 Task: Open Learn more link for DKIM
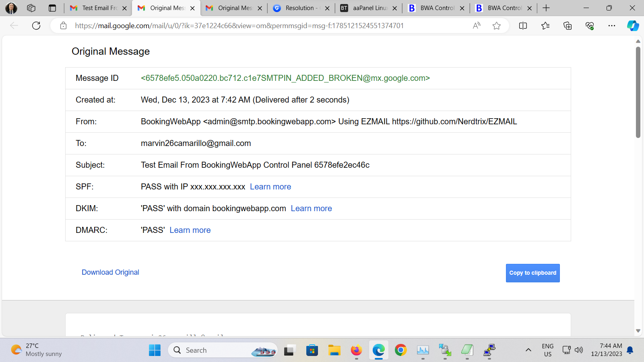(x=312, y=208)
